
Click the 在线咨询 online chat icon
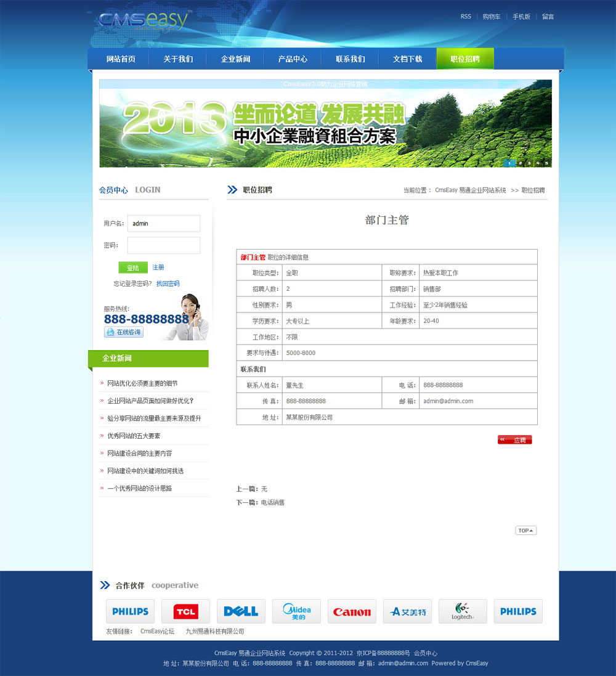click(x=124, y=332)
